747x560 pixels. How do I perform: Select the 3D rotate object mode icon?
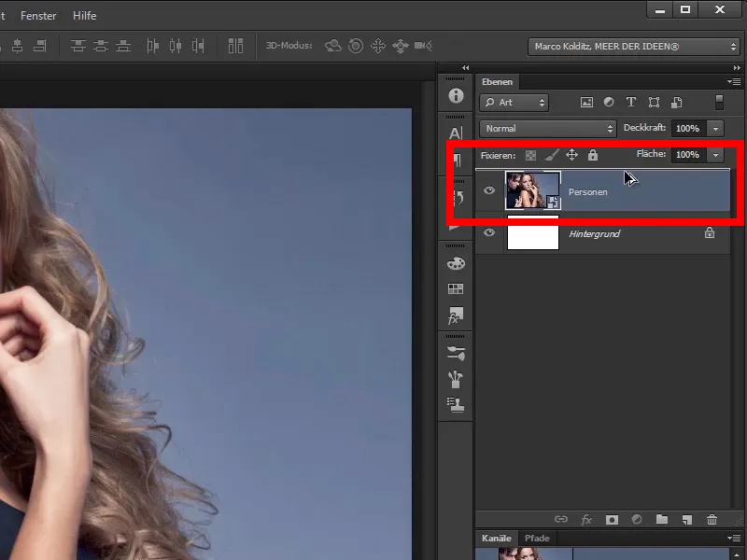pyautogui.click(x=333, y=46)
